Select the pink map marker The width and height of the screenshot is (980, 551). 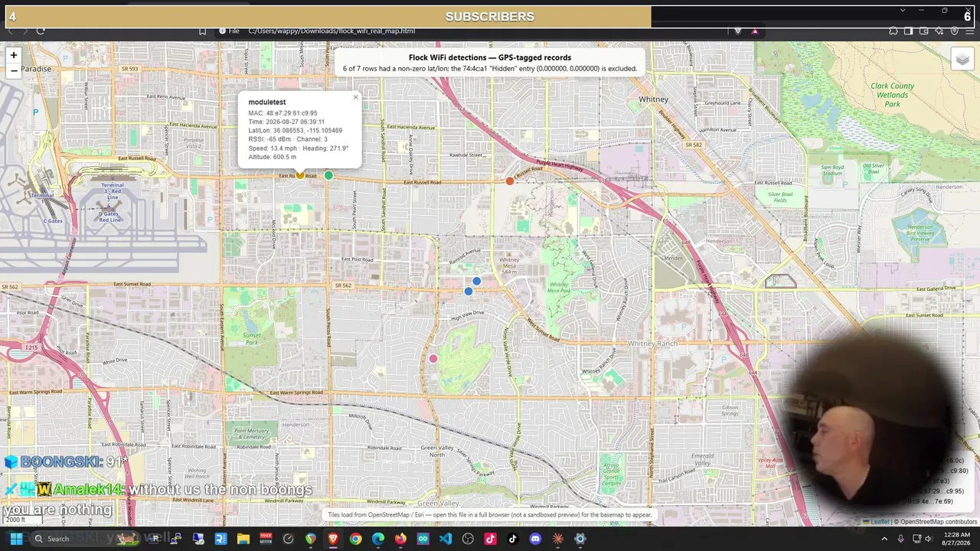pyautogui.click(x=433, y=358)
